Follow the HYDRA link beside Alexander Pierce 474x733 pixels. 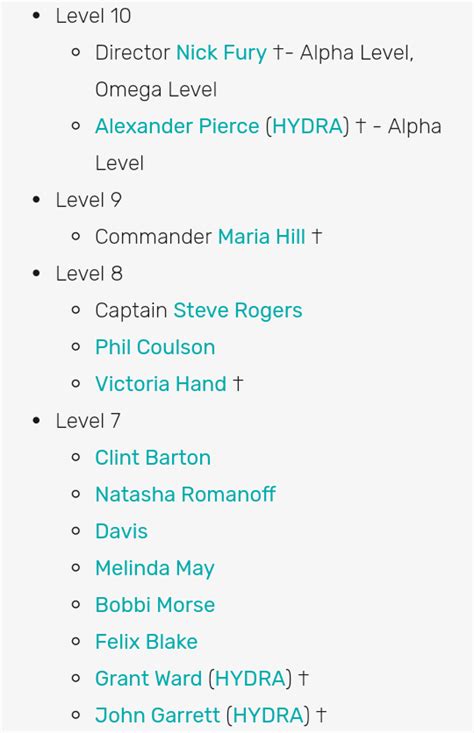tap(308, 126)
